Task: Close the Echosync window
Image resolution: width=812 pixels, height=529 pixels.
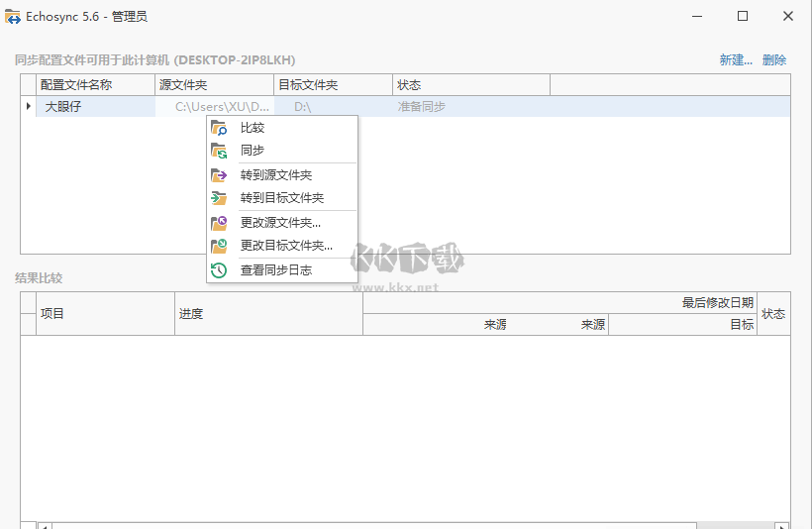Action: [787, 17]
